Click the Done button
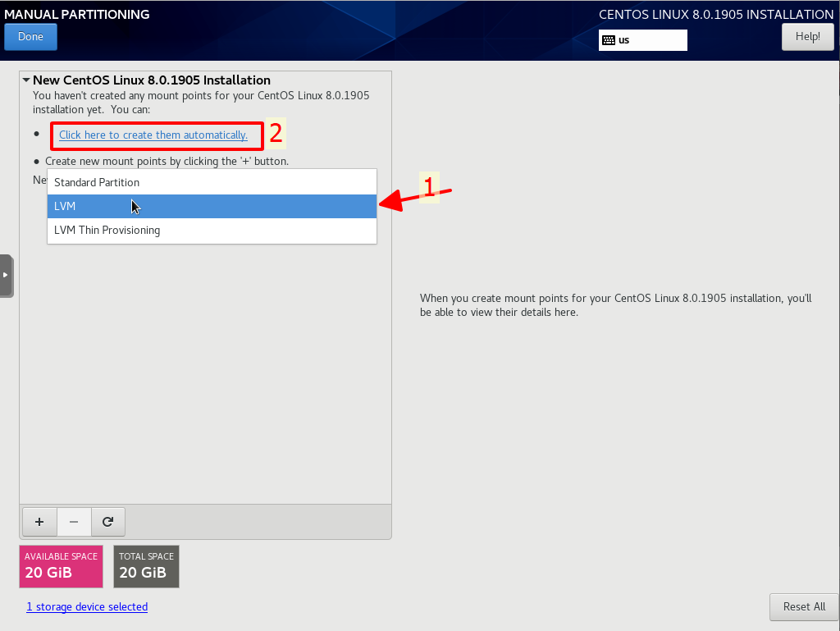840x631 pixels. click(x=30, y=37)
